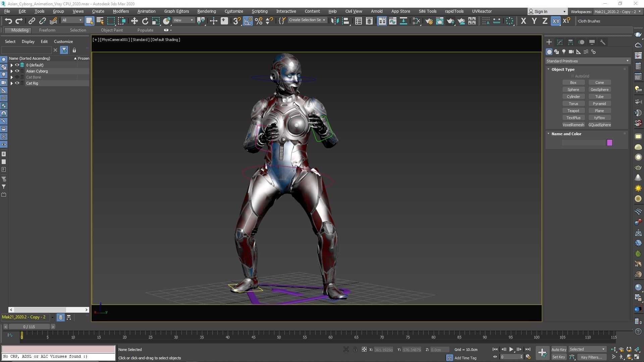The image size is (644, 362).
Task: Restrict transform to X axis
Action: (x=523, y=21)
